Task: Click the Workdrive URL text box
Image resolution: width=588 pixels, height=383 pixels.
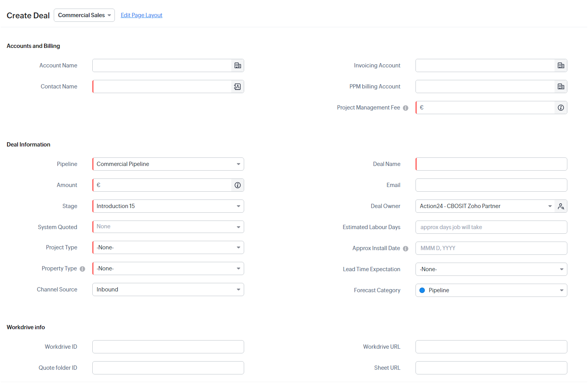Action: (x=491, y=347)
